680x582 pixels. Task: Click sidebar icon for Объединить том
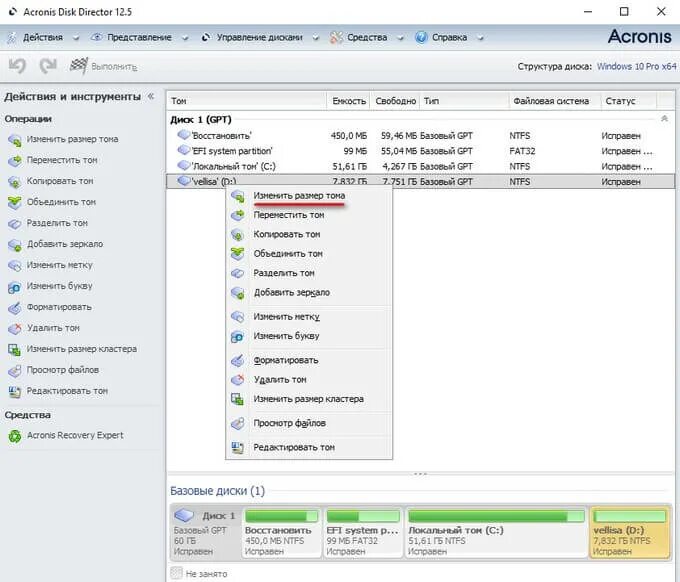coord(15,203)
